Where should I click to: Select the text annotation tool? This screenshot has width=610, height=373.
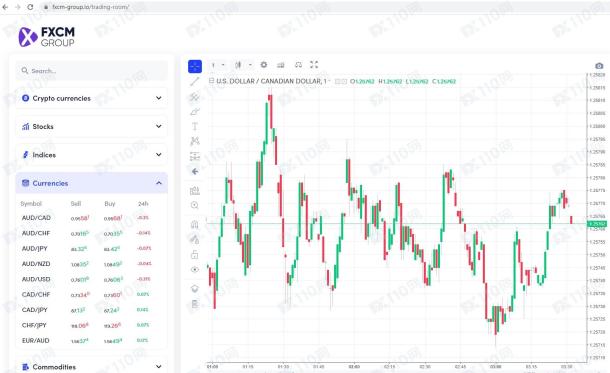tap(195, 126)
